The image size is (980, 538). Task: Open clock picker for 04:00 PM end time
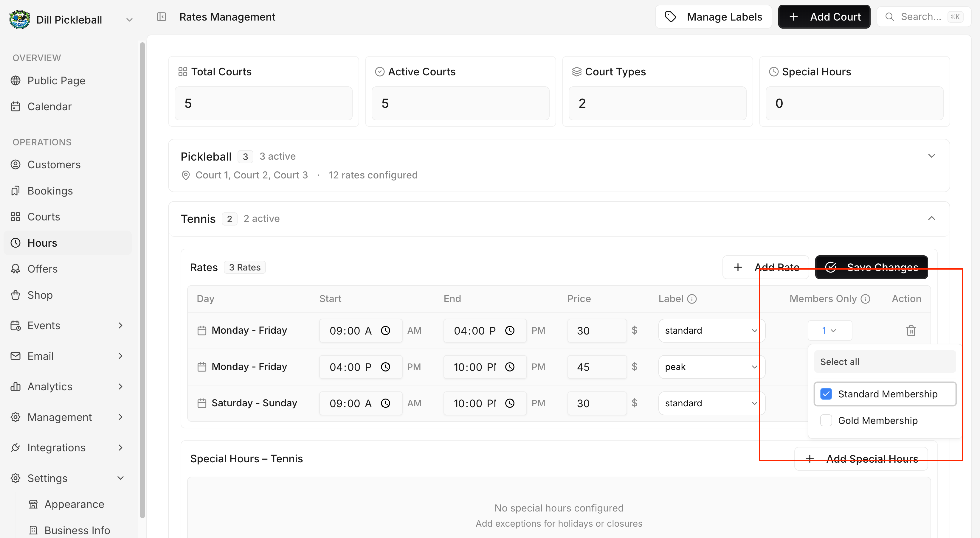(509, 330)
